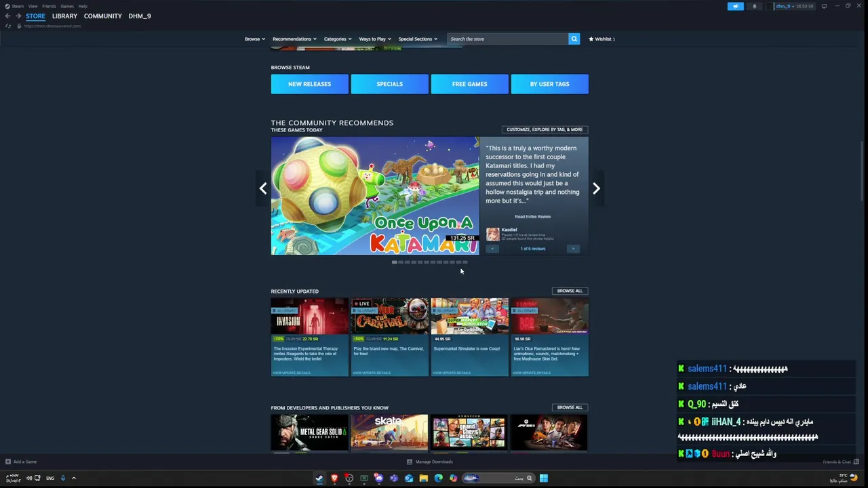
Task: Open the Help menu
Action: 83,6
